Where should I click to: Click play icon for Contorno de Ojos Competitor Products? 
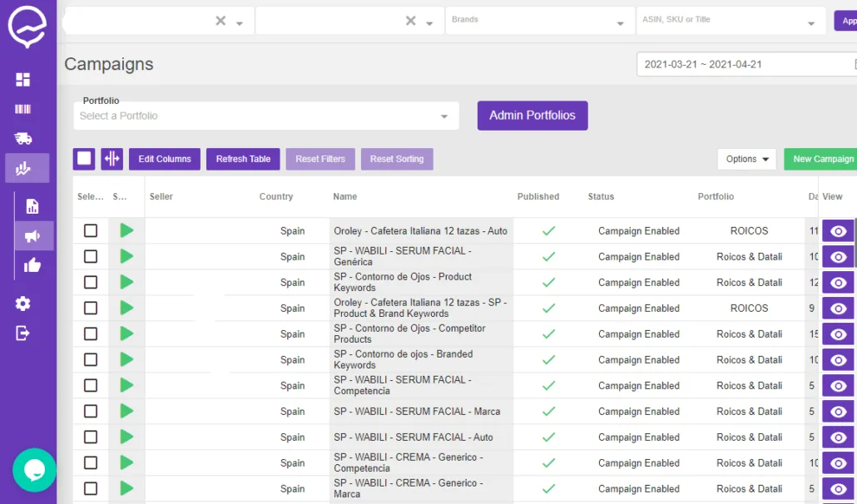126,334
